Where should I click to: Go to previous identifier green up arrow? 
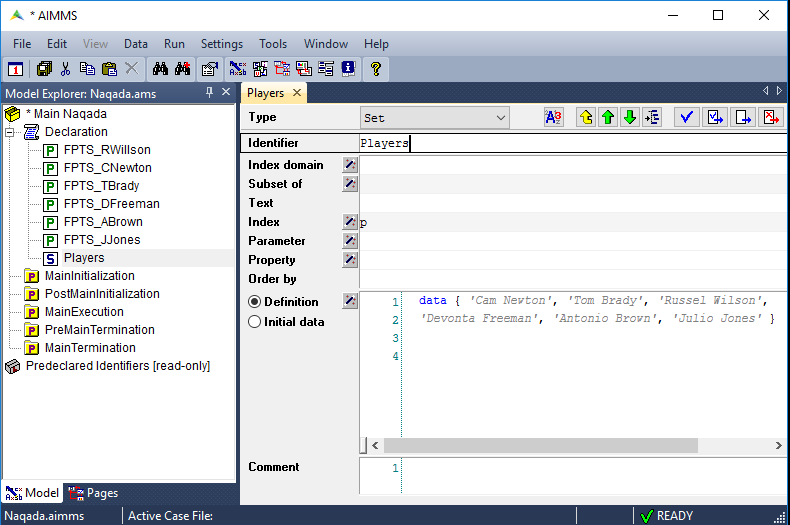click(608, 117)
